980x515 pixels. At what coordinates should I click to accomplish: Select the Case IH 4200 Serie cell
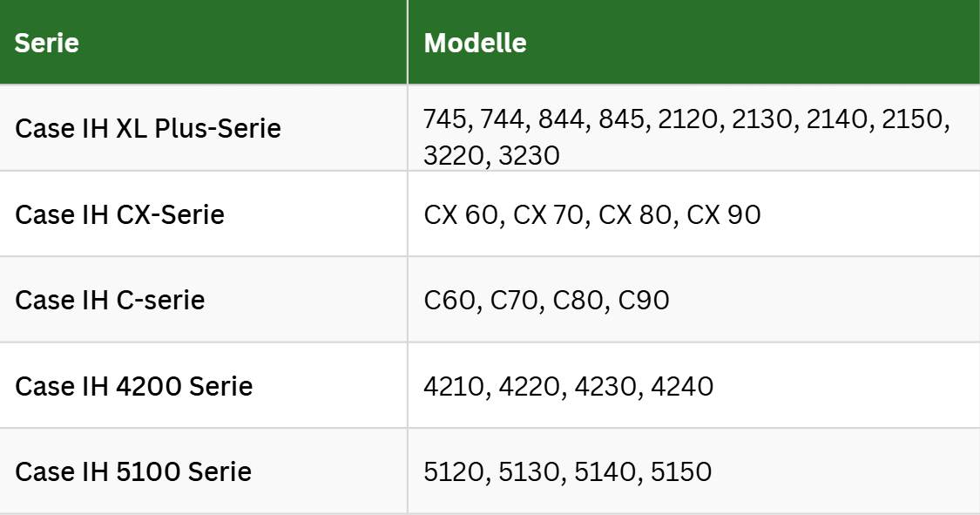133,386
